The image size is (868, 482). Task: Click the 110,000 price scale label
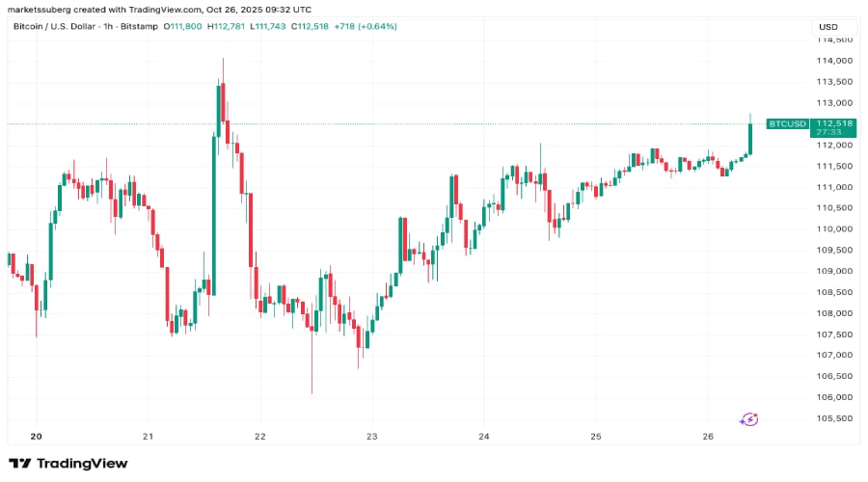(x=833, y=228)
